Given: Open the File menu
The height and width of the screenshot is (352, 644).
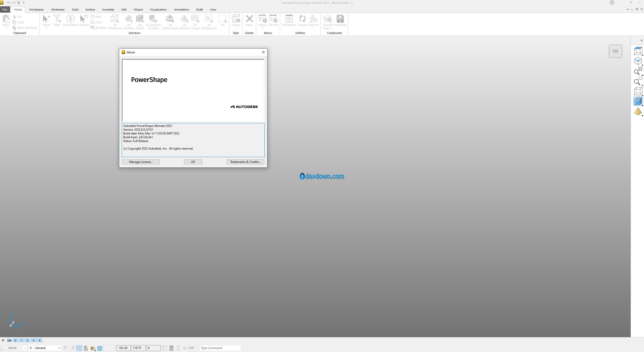Looking at the screenshot, I should pos(5,10).
